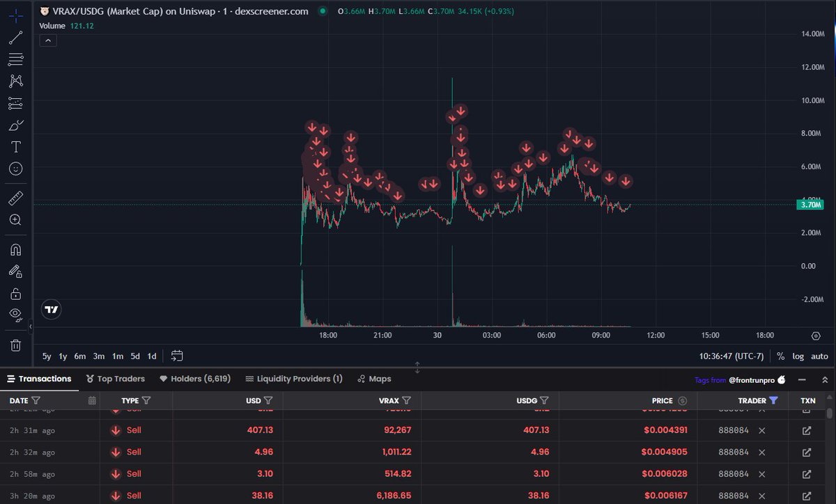Open the Top Traders tab
Viewport: 836px width, 504px height.
coord(116,379)
